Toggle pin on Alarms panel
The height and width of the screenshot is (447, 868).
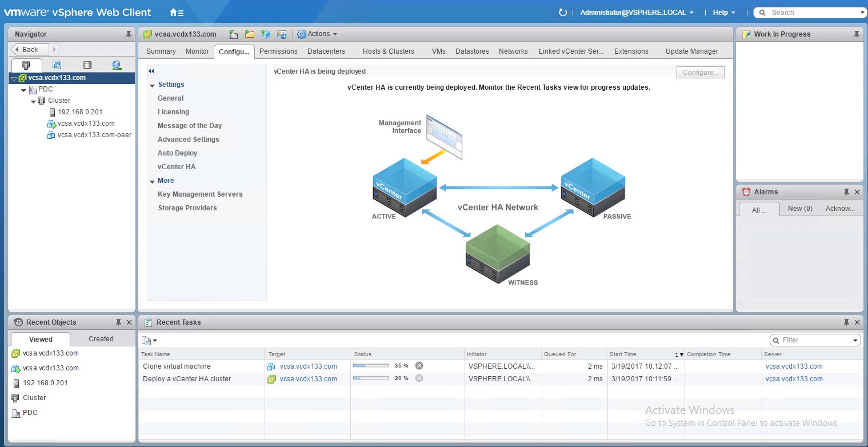(846, 192)
